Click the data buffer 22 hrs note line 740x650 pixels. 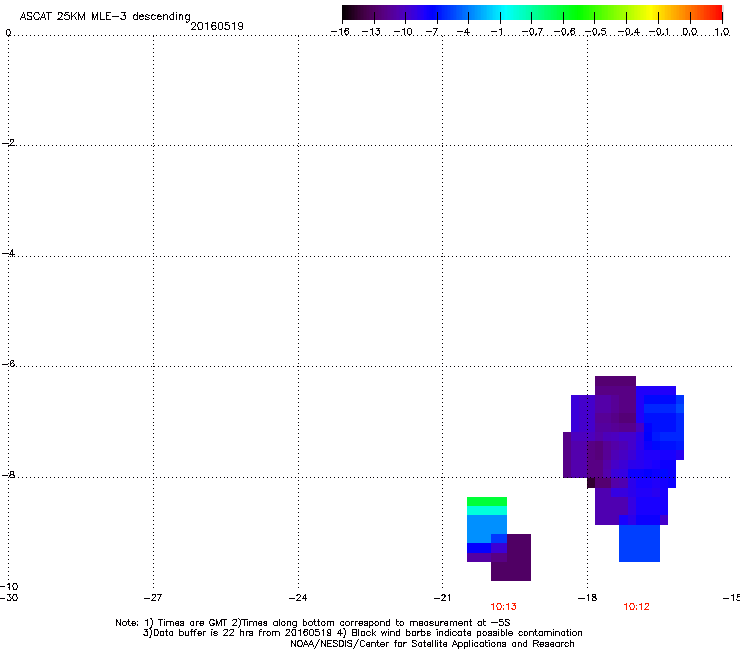pyautogui.click(x=362, y=633)
